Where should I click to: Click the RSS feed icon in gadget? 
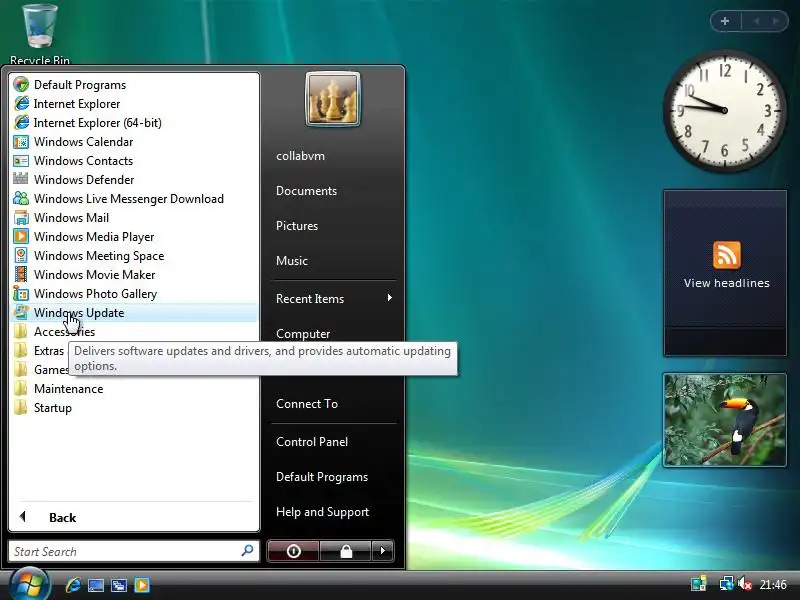(727, 255)
